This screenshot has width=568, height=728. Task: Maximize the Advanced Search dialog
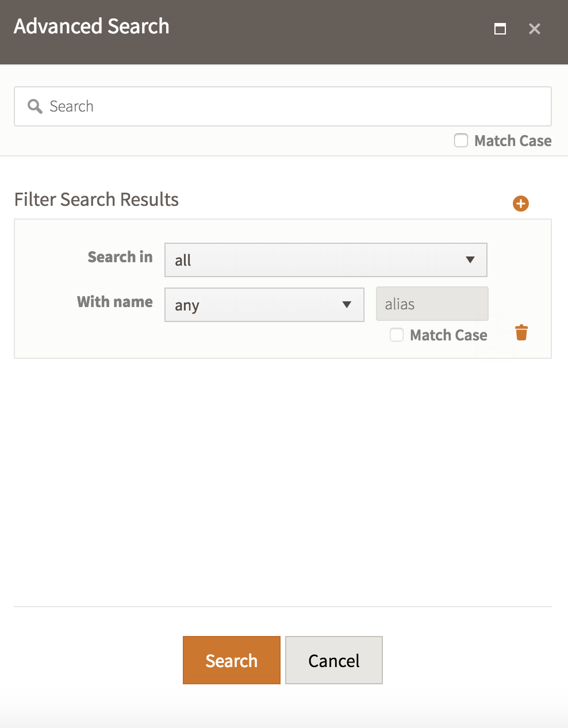[x=500, y=29]
